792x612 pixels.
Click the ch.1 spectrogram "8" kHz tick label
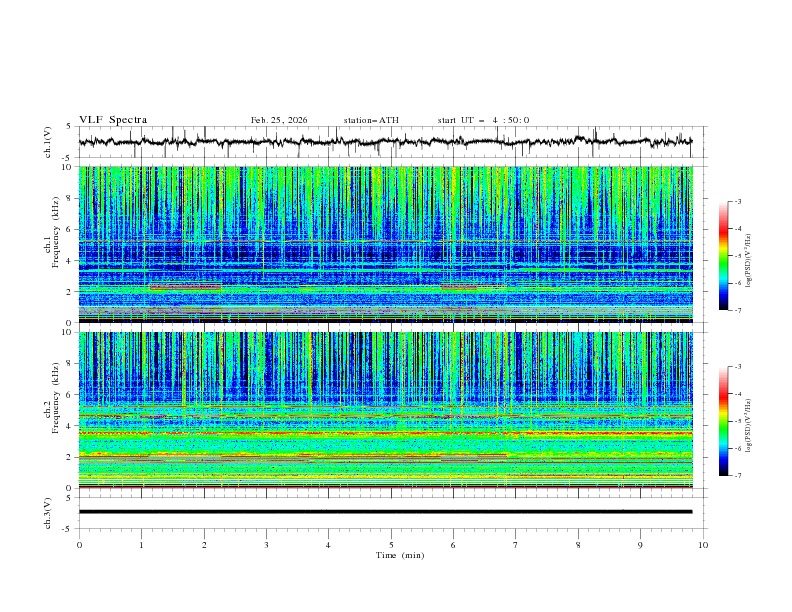pyautogui.click(x=70, y=198)
